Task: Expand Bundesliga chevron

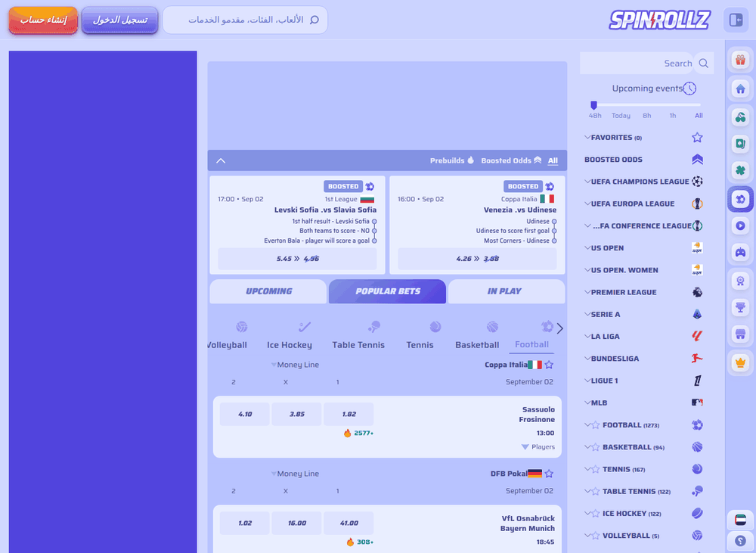Action: tap(587, 359)
